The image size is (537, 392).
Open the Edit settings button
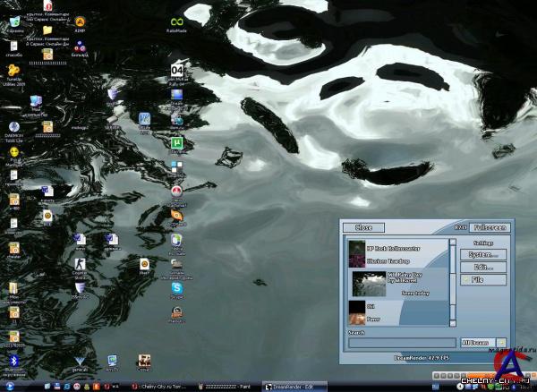click(483, 267)
